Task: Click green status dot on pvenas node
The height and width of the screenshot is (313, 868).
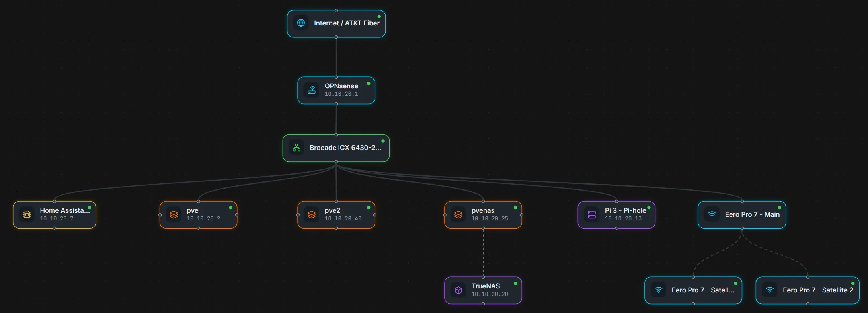Action: click(515, 208)
